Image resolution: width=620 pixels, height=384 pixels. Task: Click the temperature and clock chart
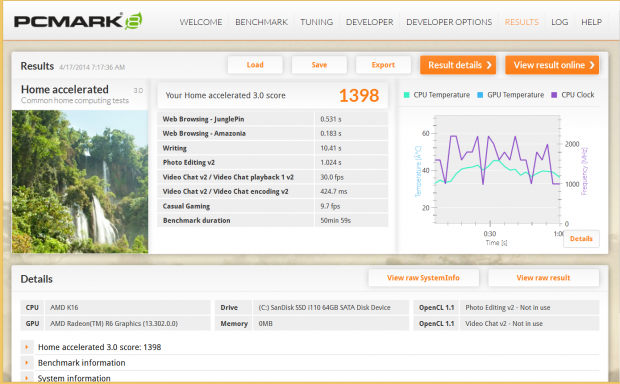pos(497,170)
